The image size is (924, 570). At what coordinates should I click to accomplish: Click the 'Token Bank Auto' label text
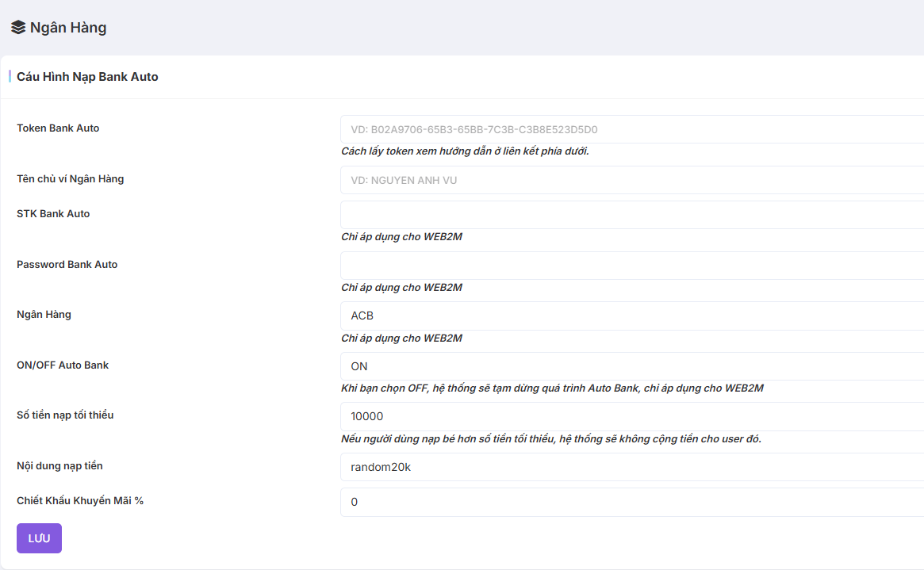(x=58, y=128)
